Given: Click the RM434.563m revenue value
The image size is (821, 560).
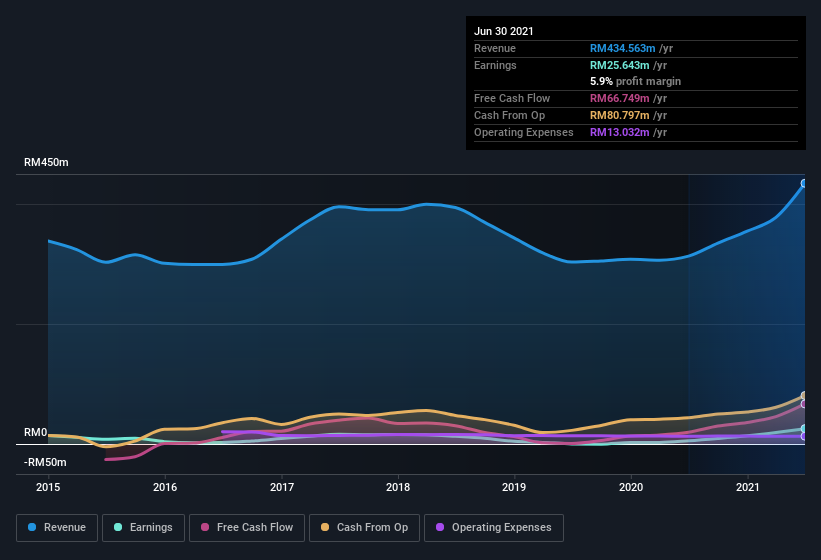Looking at the screenshot, I should click(x=623, y=48).
